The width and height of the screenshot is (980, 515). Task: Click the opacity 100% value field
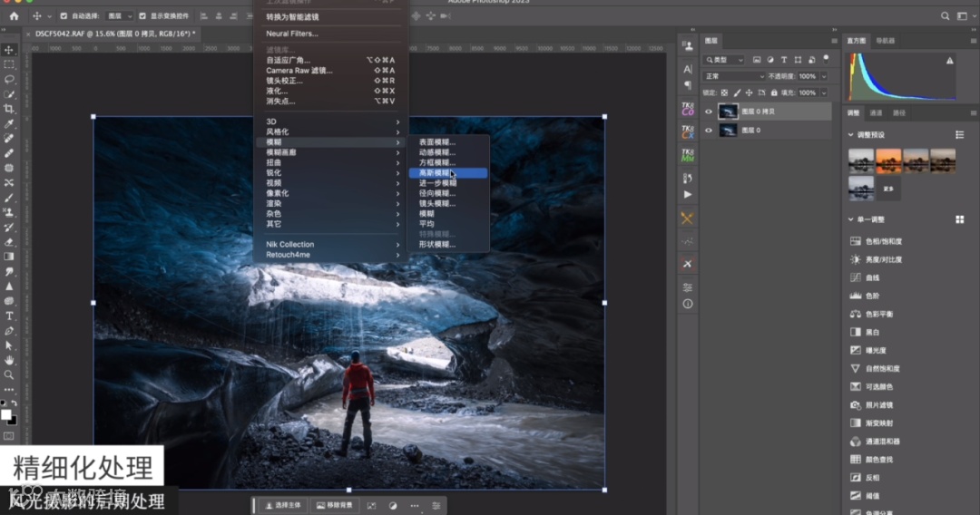[808, 76]
